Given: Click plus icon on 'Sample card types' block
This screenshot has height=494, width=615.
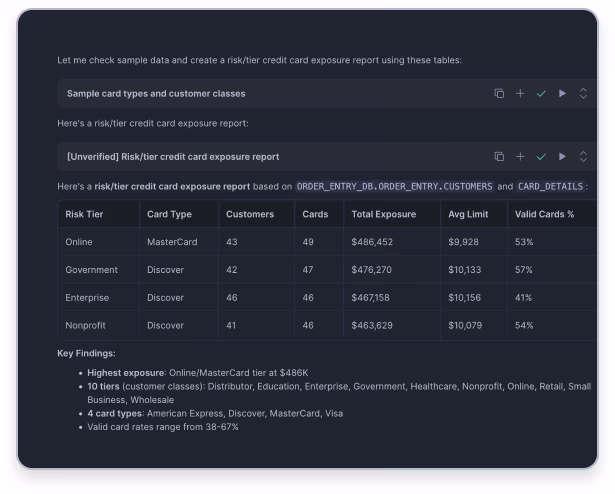Looking at the screenshot, I should pos(520,94).
